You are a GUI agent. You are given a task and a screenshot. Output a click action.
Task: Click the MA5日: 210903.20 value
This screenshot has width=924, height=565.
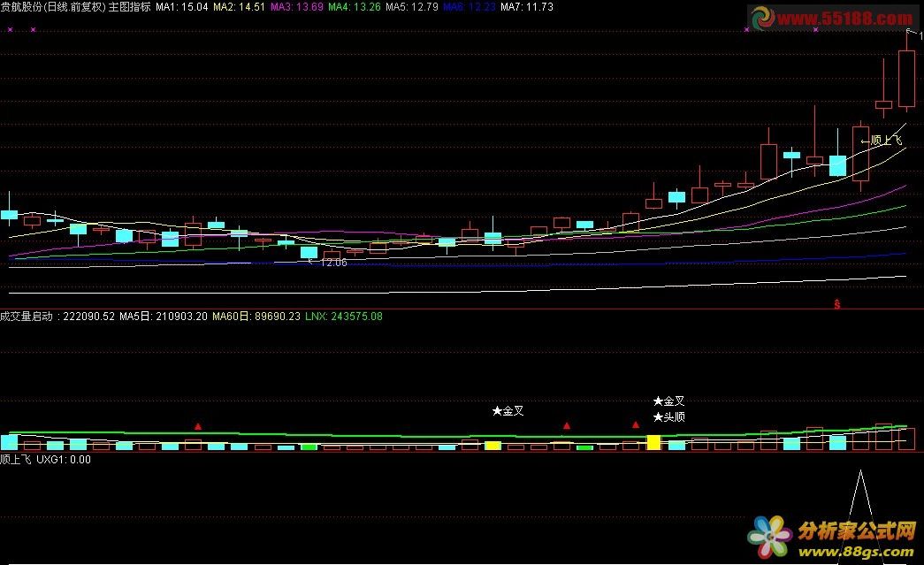tap(164, 317)
